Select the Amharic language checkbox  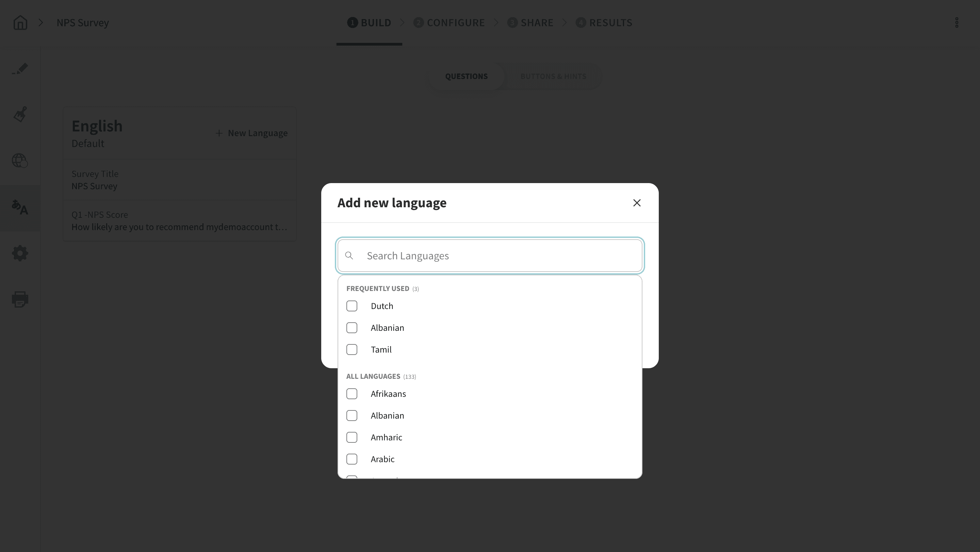pos(352,438)
